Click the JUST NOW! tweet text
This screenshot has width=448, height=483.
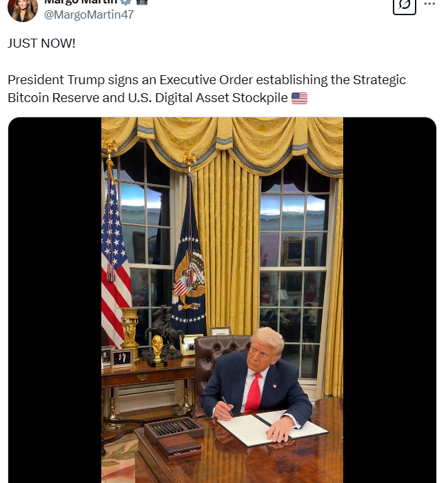pyautogui.click(x=41, y=43)
